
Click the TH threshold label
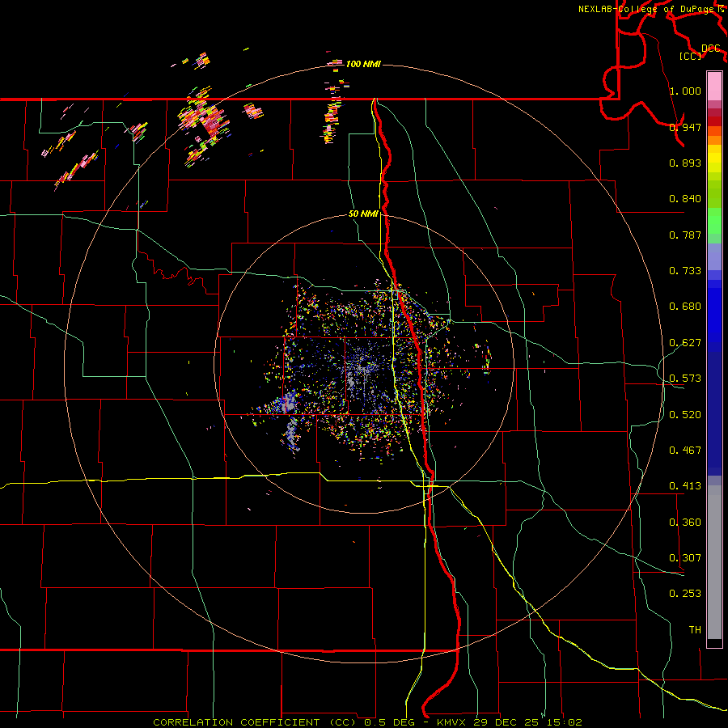(695, 630)
